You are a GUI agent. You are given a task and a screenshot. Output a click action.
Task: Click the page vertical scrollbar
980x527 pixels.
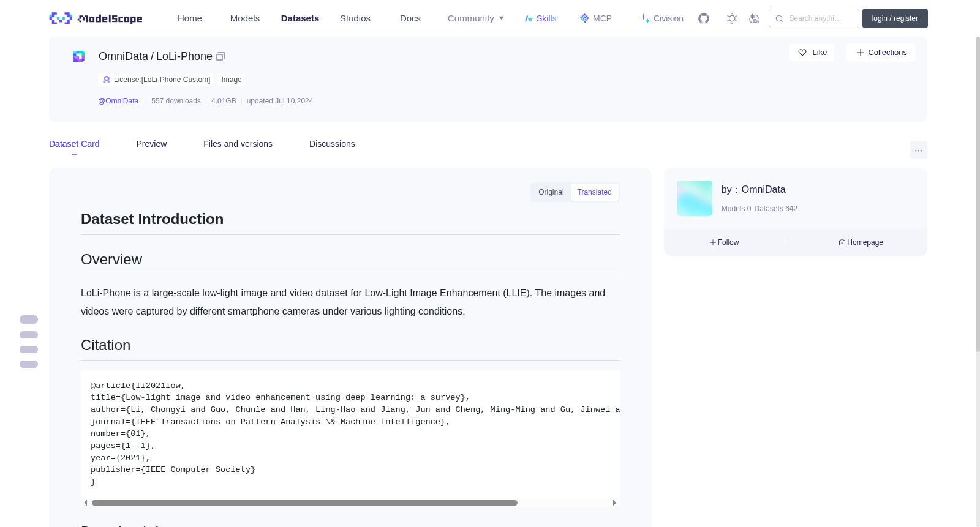pos(978,195)
